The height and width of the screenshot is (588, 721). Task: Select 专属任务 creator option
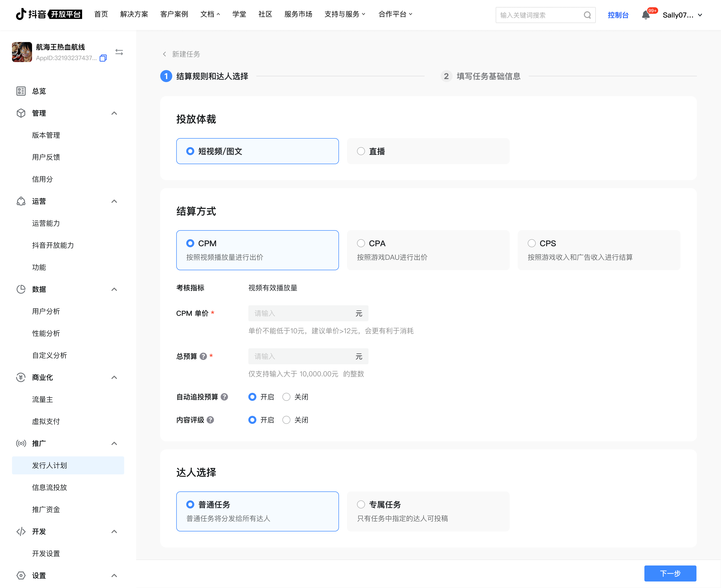428,511
